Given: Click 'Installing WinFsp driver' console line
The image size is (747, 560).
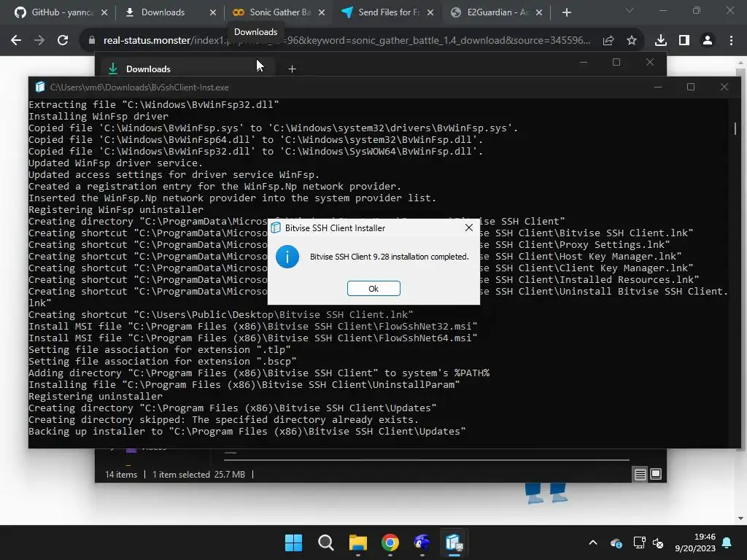Looking at the screenshot, I should pyautogui.click(x=98, y=116).
